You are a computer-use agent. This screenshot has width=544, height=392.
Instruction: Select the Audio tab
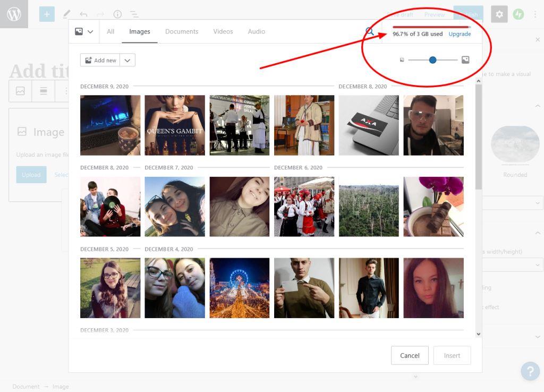point(256,32)
